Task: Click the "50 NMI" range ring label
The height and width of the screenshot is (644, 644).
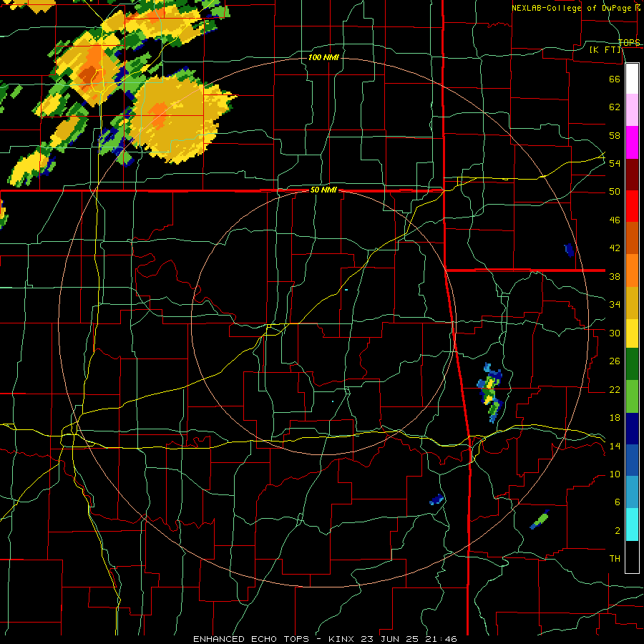Action: pos(323,190)
